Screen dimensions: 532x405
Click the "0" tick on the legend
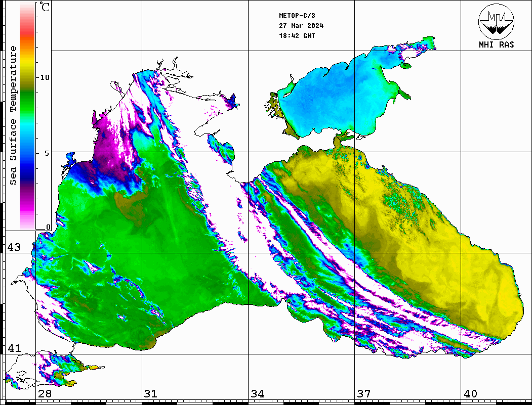coord(48,227)
